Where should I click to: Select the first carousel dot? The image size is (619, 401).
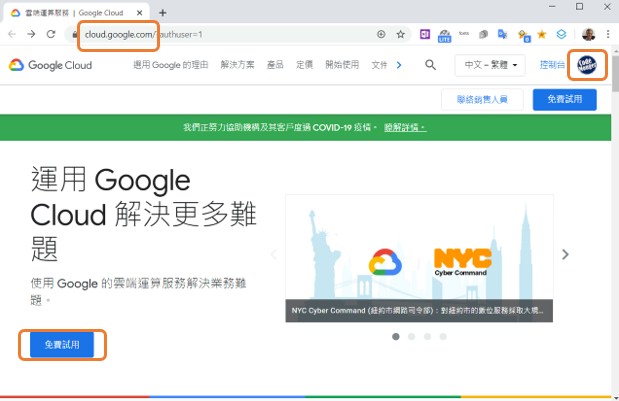[396, 336]
